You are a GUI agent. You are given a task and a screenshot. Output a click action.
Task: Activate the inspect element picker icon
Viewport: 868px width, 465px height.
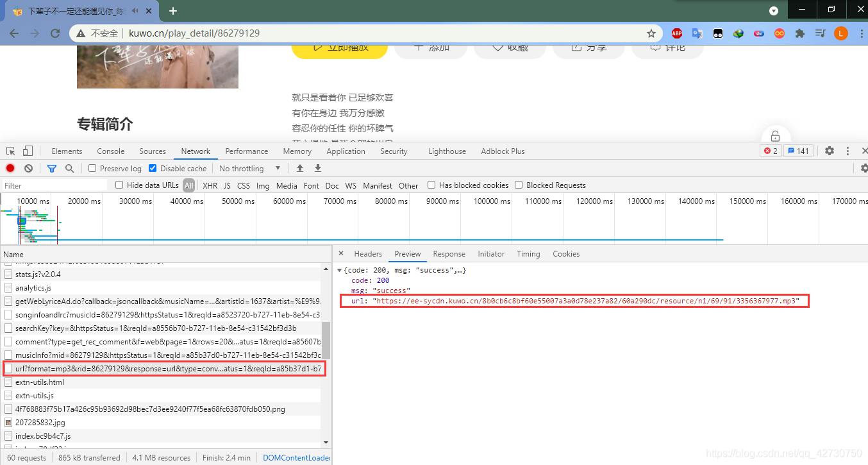(11, 151)
